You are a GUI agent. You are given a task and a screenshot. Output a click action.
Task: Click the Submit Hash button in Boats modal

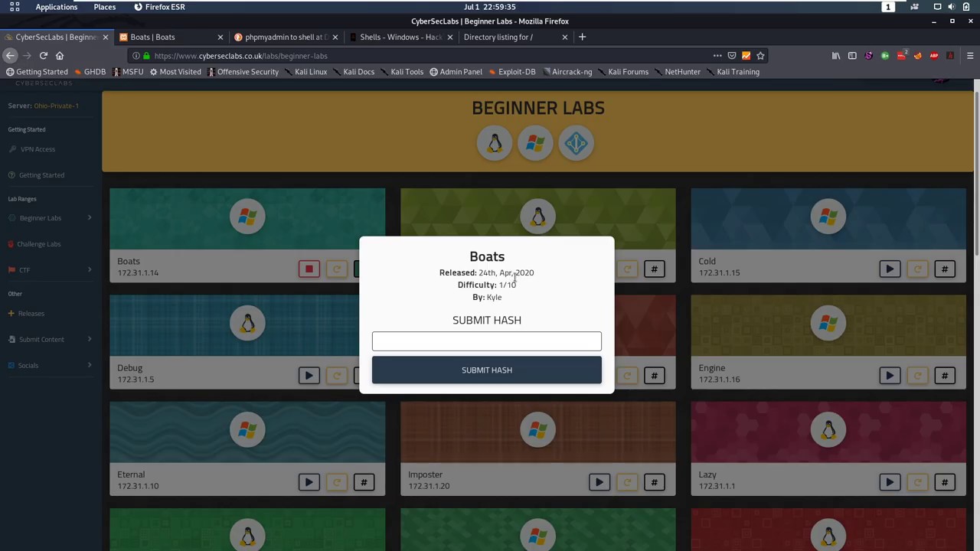pyautogui.click(x=487, y=370)
